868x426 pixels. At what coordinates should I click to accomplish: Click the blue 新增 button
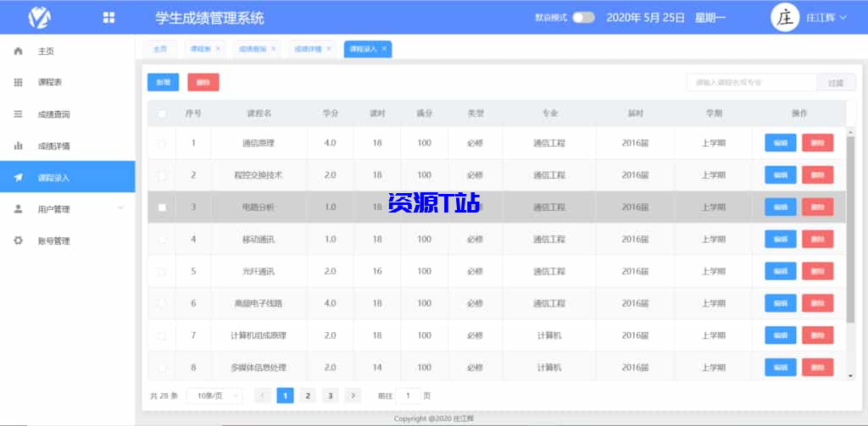163,82
